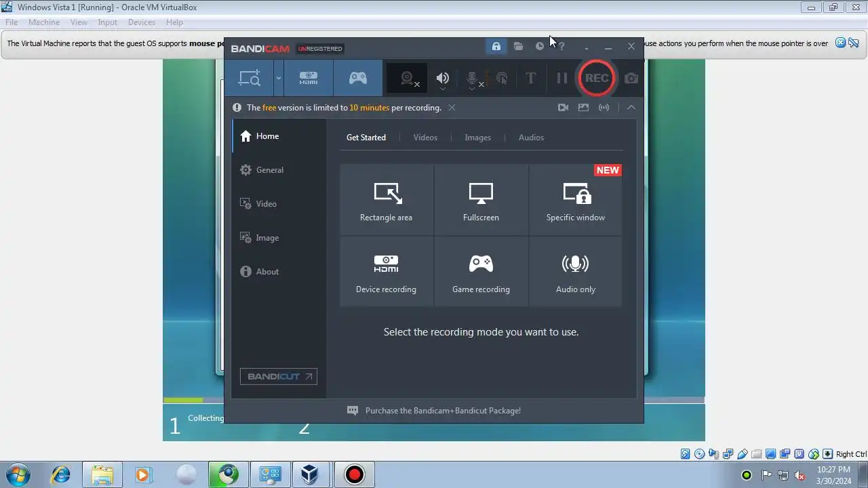Switch to the Audios tab
The image size is (868, 488).
pyautogui.click(x=531, y=138)
